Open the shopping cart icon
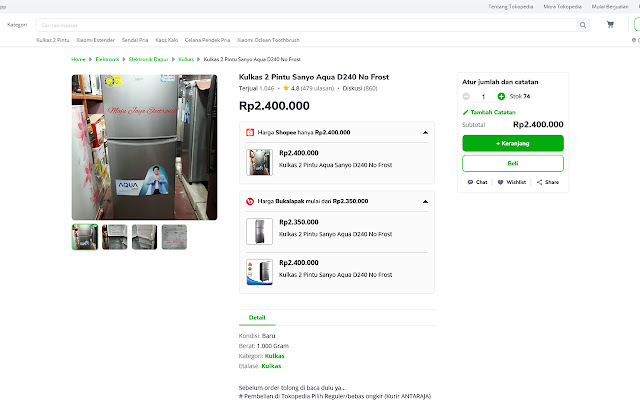This screenshot has width=640, height=400. coord(610,24)
